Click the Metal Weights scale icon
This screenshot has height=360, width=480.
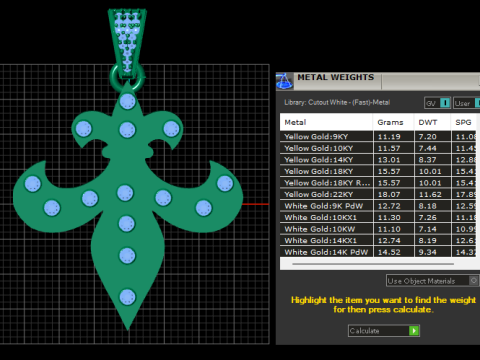click(x=284, y=81)
